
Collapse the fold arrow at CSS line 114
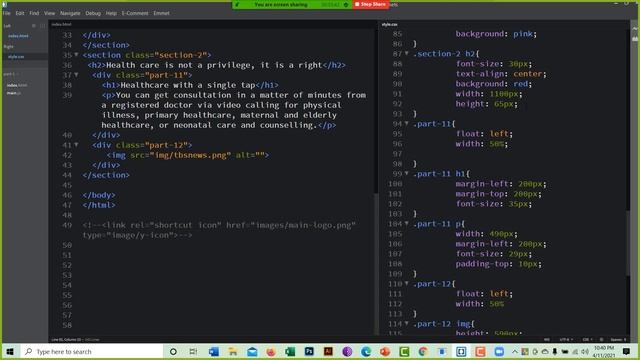tap(407, 324)
